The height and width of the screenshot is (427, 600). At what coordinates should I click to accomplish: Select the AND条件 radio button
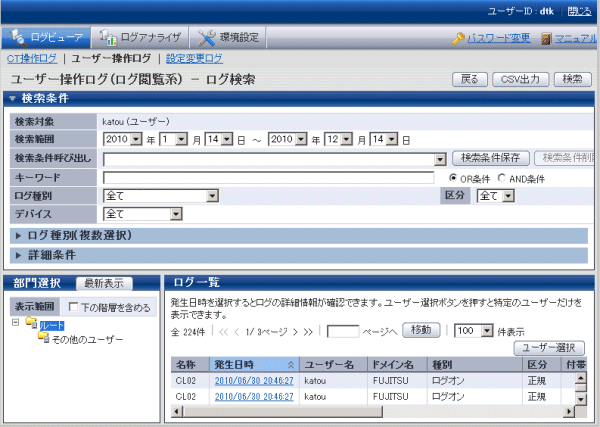tap(502, 178)
